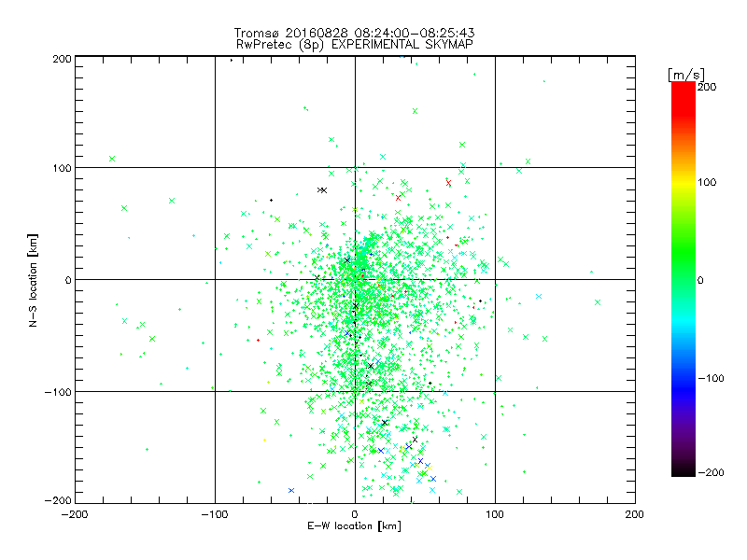Click the center crosshair at origin of skymap
This screenshot has width=747, height=560.
tap(355, 279)
